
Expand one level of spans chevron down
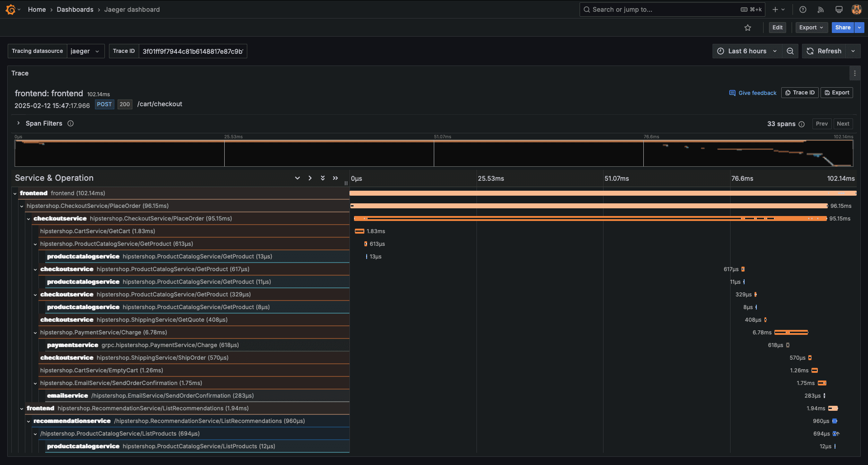coord(297,178)
